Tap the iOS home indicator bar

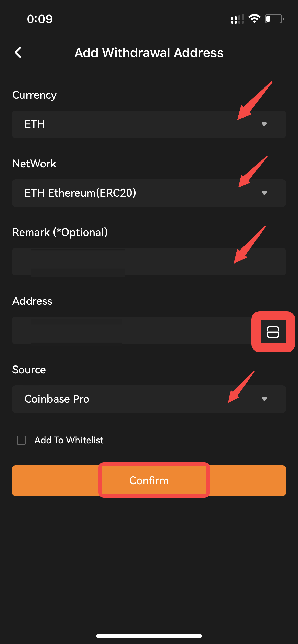coord(149,636)
